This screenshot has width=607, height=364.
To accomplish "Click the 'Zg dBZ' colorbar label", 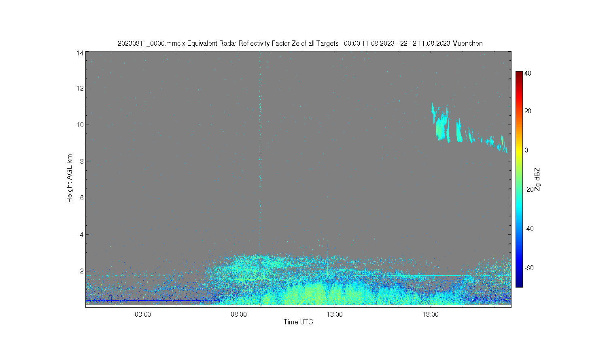I will (x=537, y=179).
